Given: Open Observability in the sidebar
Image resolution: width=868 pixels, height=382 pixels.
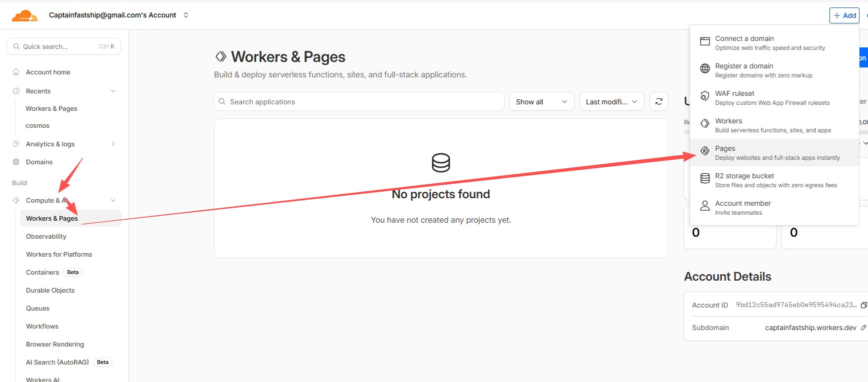Looking at the screenshot, I should [x=46, y=236].
